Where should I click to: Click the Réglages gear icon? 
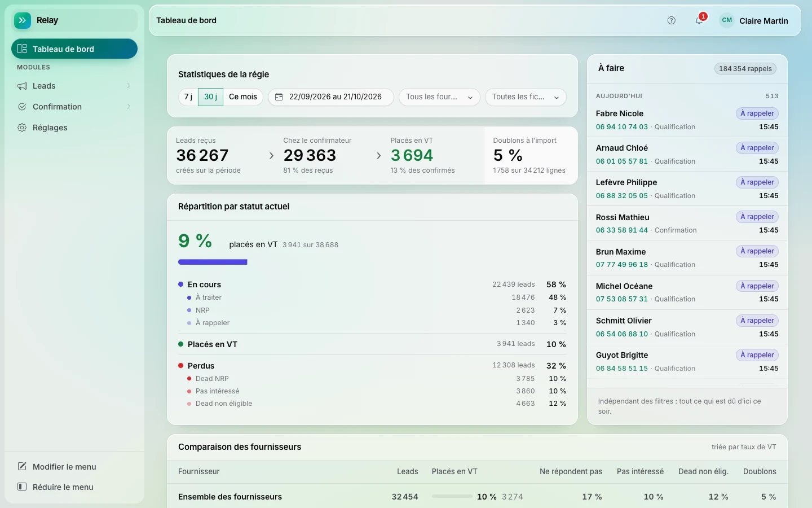click(22, 128)
